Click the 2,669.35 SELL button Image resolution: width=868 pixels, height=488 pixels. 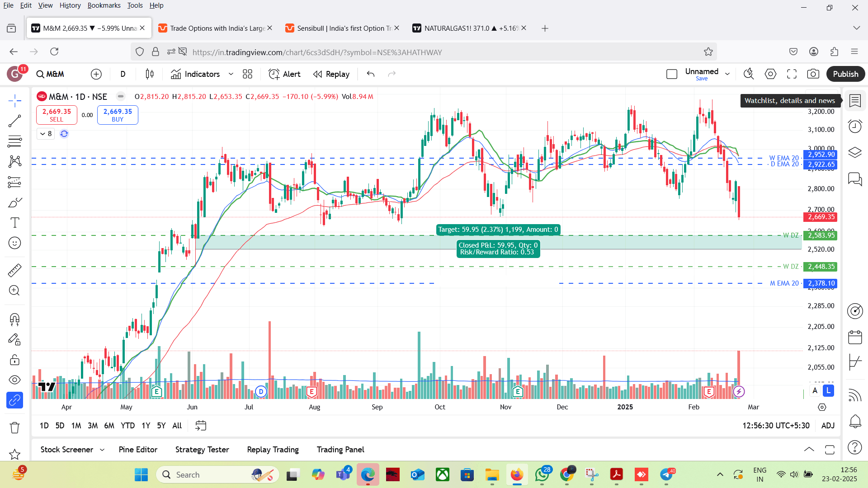57,115
